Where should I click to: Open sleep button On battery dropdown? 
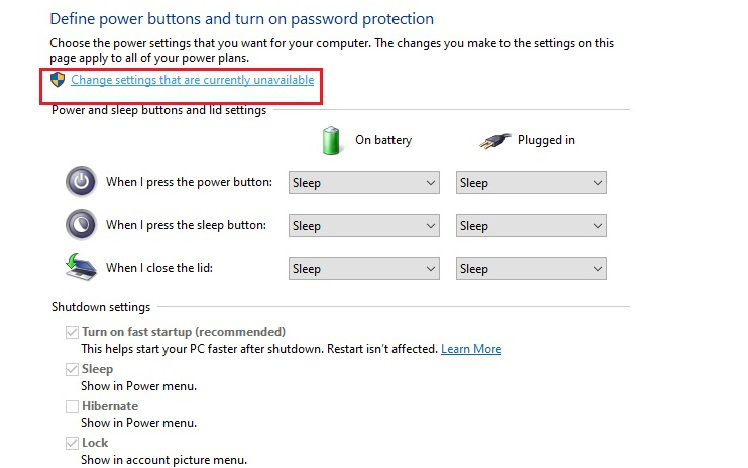click(x=364, y=226)
